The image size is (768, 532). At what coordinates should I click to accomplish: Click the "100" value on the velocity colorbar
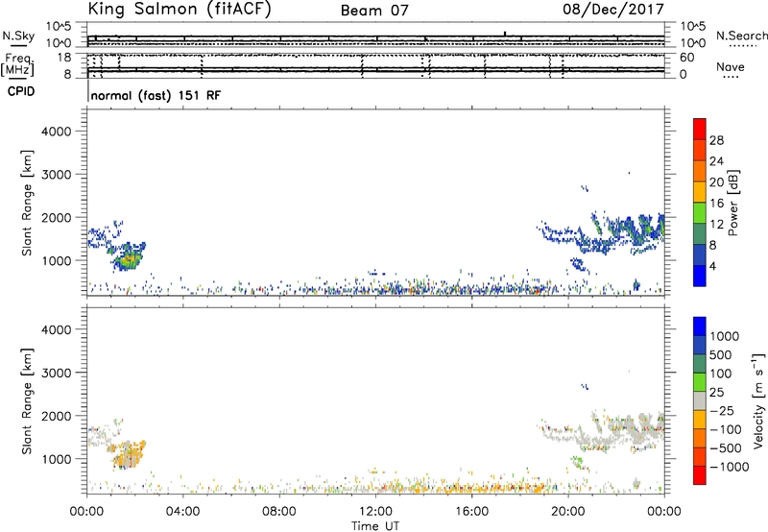(723, 374)
